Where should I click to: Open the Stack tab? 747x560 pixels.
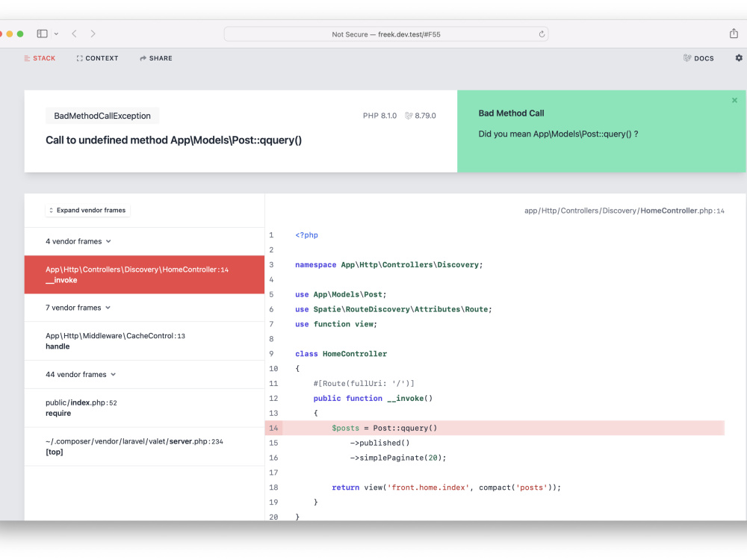coord(40,58)
